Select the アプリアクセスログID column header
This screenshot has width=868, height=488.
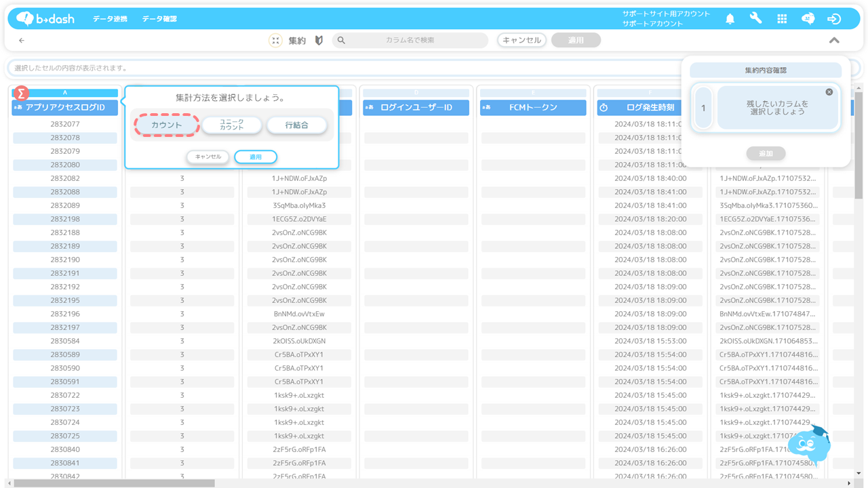[65, 108]
